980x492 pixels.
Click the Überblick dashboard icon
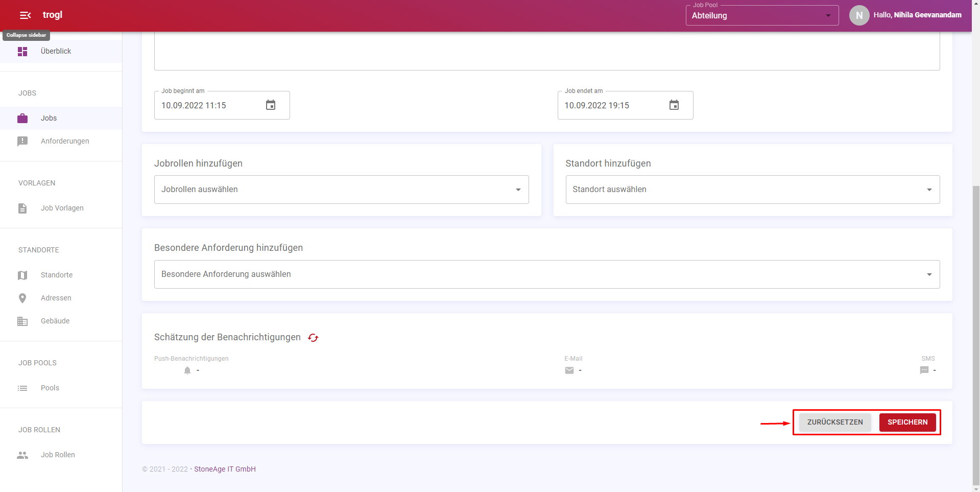(x=22, y=52)
